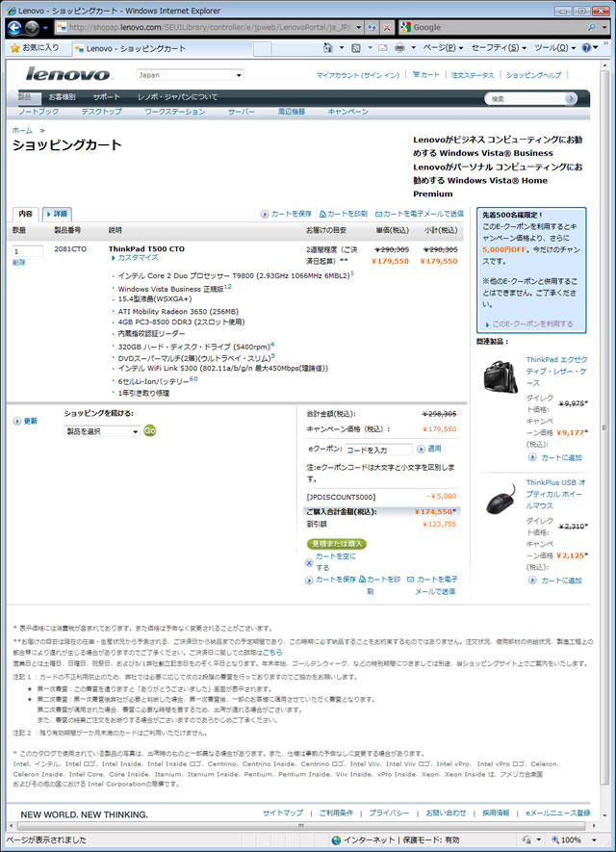The width and height of the screenshot is (616, 852).
Task: Click the Lenovo logo
Action: pyautogui.click(x=68, y=74)
